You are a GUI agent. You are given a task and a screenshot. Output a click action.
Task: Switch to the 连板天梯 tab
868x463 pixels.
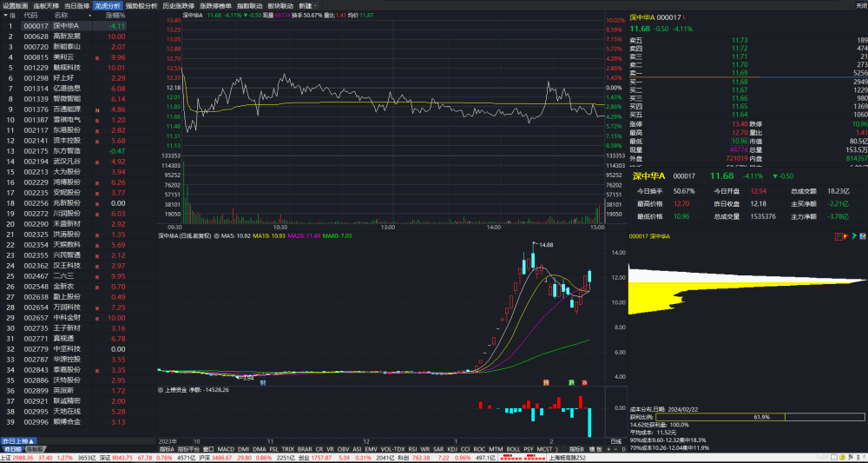pyautogui.click(x=45, y=5)
